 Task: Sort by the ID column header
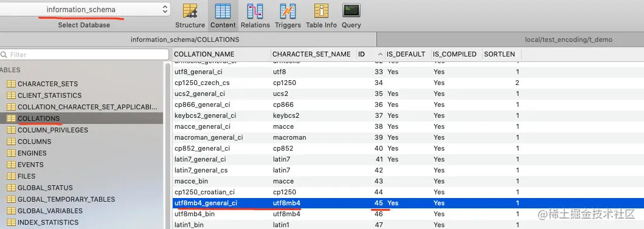[x=371, y=54]
